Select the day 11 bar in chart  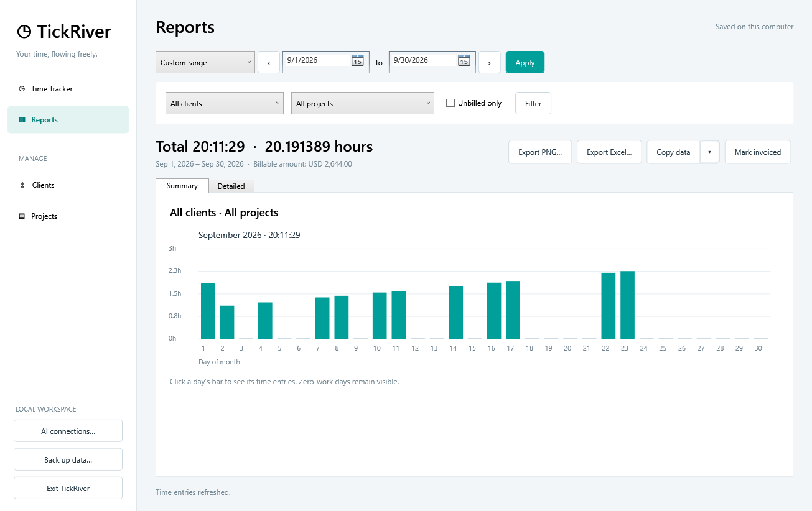(399, 315)
